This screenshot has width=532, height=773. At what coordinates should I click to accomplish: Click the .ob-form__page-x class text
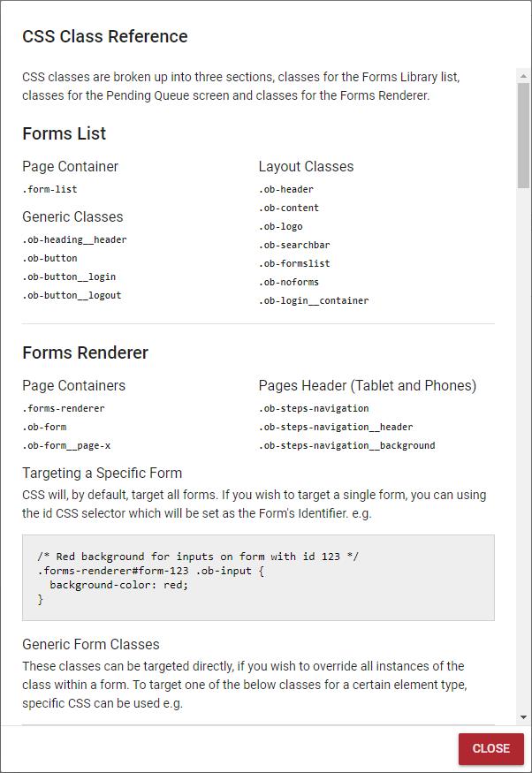click(x=66, y=445)
